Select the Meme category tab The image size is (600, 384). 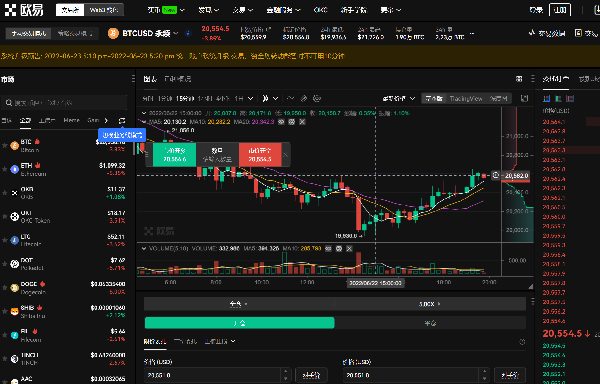[72, 120]
